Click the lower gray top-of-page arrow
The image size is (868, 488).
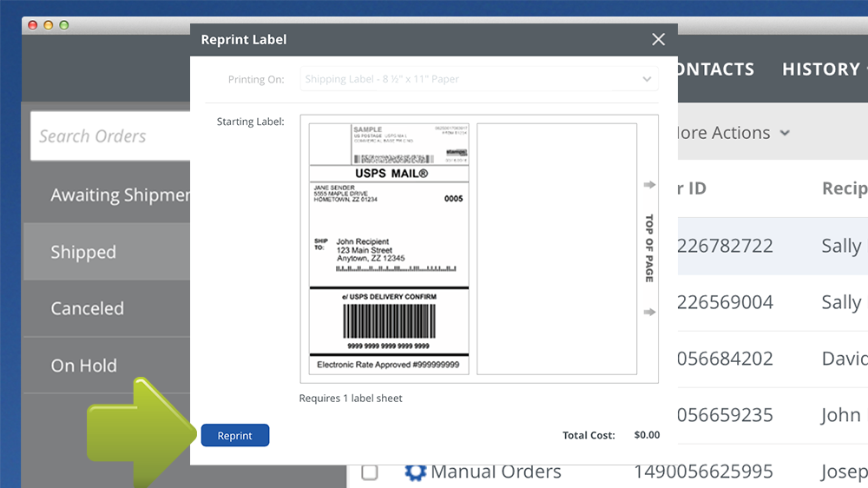649,313
